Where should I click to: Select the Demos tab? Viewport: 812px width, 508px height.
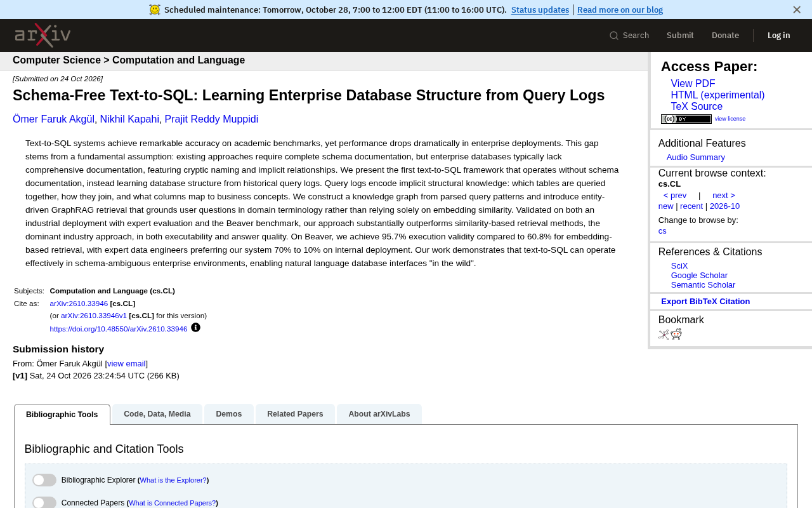click(229, 414)
